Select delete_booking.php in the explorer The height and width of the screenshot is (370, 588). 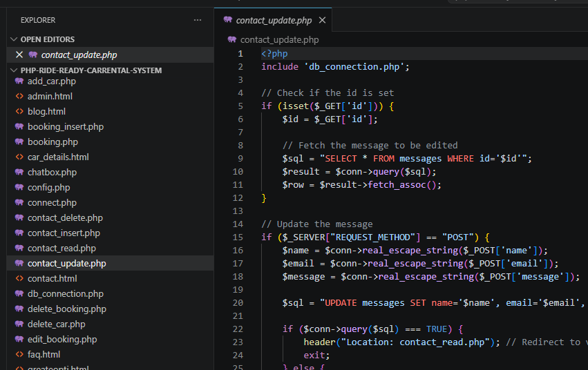[x=66, y=309]
